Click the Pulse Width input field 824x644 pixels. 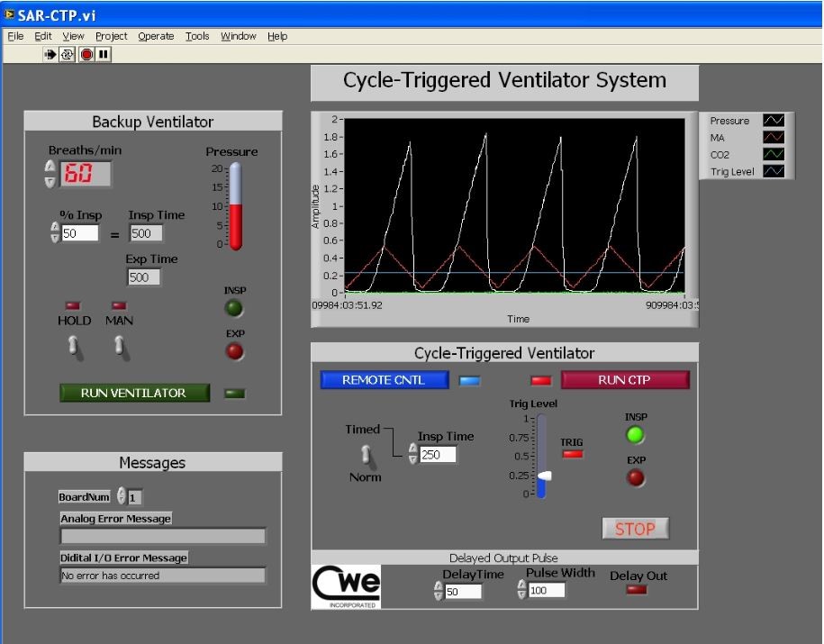[547, 591]
